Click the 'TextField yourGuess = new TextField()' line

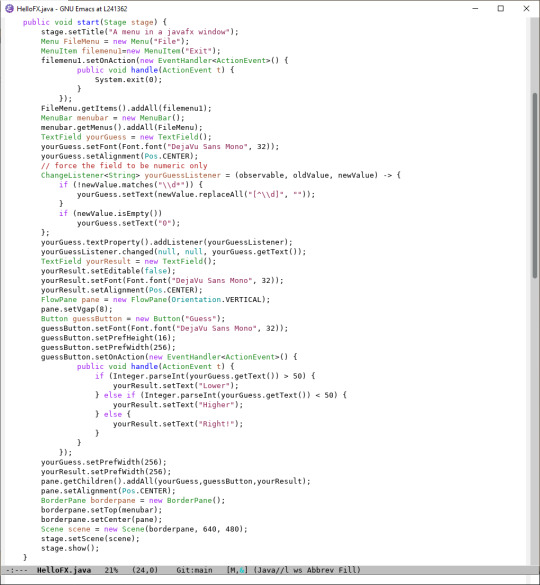click(x=126, y=137)
